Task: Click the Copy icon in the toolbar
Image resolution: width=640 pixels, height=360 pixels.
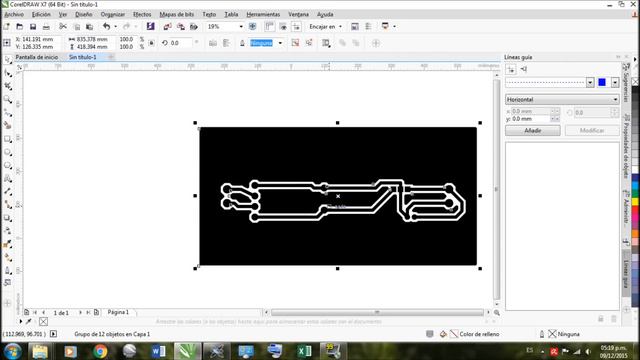Action: (x=77, y=27)
